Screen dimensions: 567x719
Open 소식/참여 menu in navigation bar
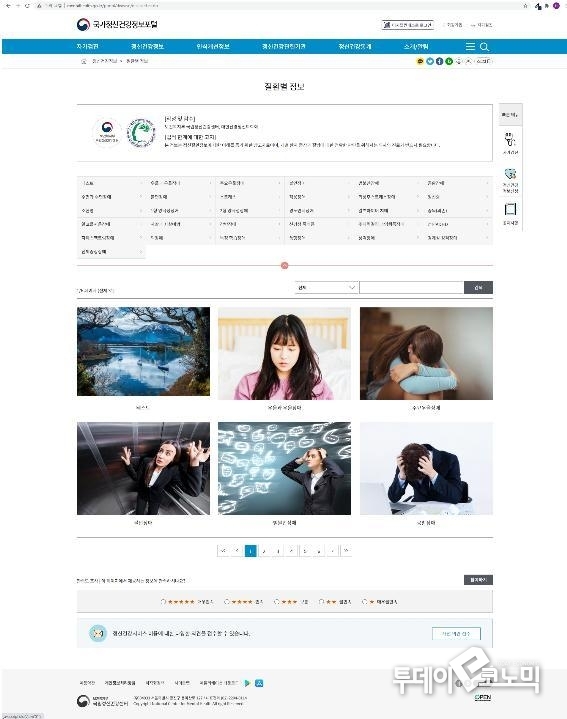[416, 46]
